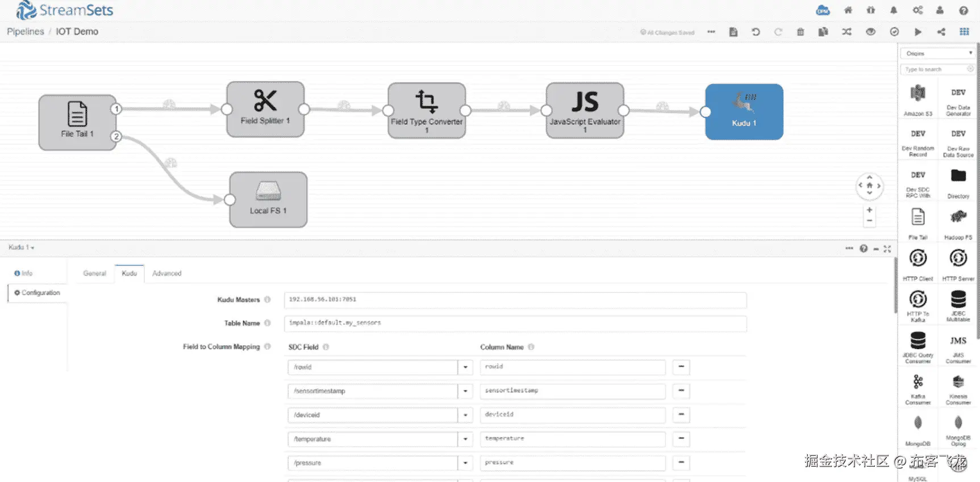This screenshot has height=482, width=980.
Task: Open the /temperature SDC field dropdown
Action: pyautogui.click(x=465, y=439)
